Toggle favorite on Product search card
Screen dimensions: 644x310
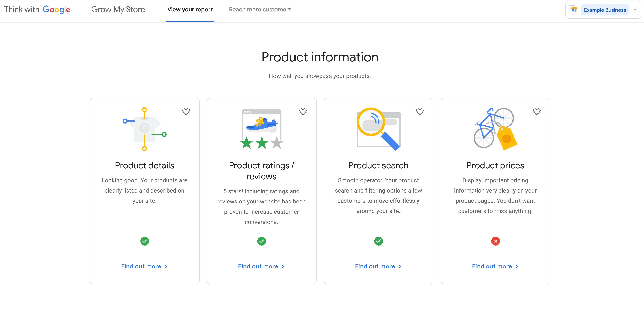click(x=420, y=111)
